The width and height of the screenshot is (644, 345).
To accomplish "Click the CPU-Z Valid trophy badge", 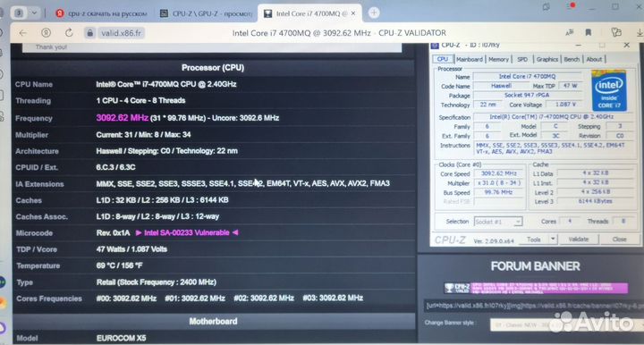I will click(x=457, y=288).
